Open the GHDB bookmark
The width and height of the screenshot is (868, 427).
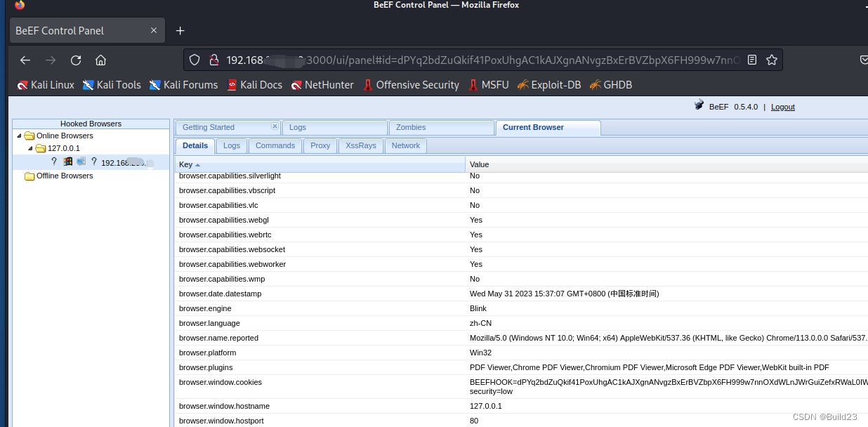tap(611, 85)
